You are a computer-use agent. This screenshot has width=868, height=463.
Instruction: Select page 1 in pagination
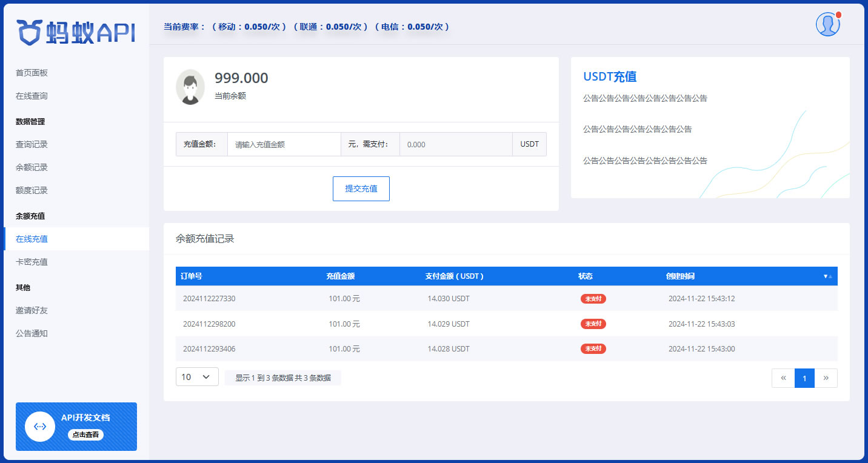(804, 378)
